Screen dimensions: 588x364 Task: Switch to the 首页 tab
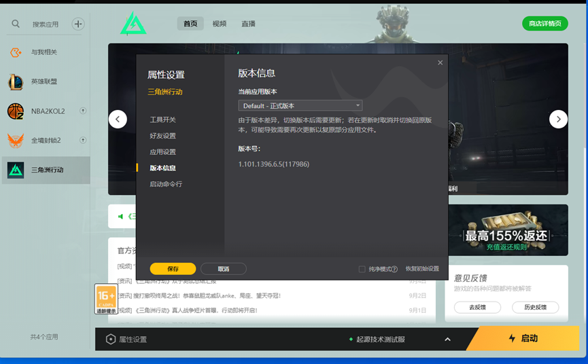coord(190,24)
